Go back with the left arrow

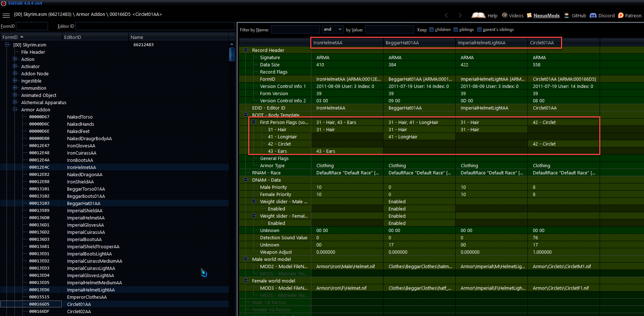pos(446,15)
